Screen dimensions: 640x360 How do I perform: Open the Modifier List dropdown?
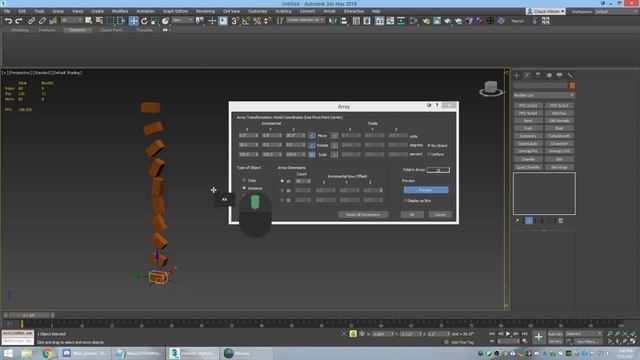(x=544, y=95)
